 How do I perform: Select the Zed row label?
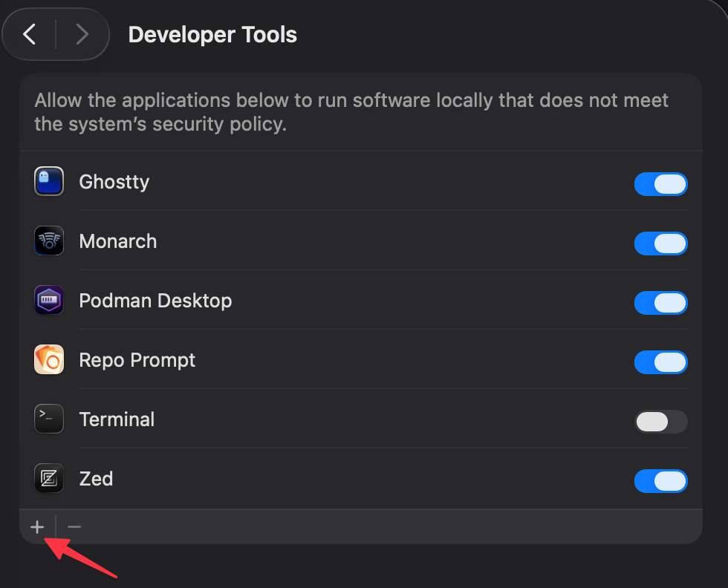96,479
